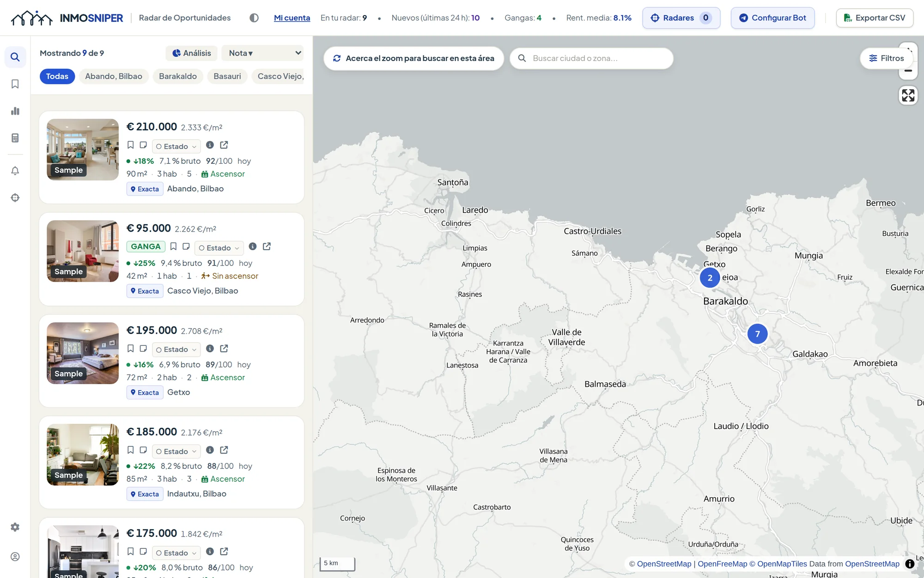Expand the Estado dropdown on €175.000 listing
Viewport: 924px width, 578px height.
pyautogui.click(x=176, y=553)
